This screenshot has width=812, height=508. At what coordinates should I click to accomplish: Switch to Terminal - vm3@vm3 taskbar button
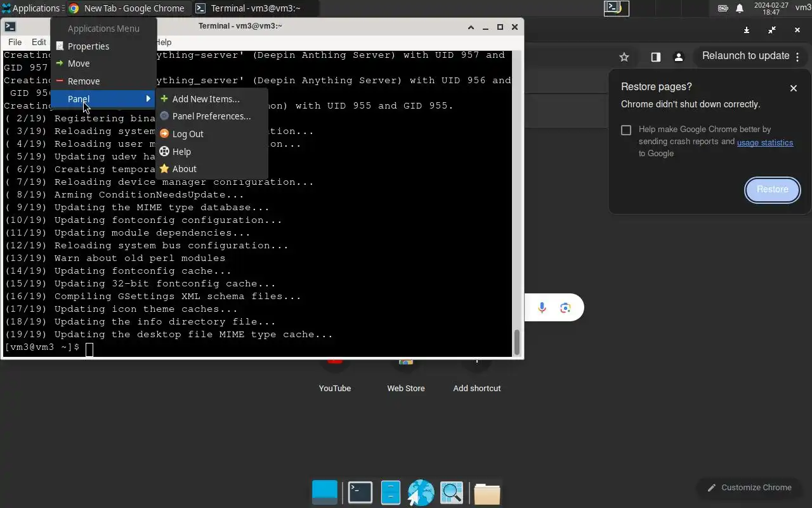(255, 8)
